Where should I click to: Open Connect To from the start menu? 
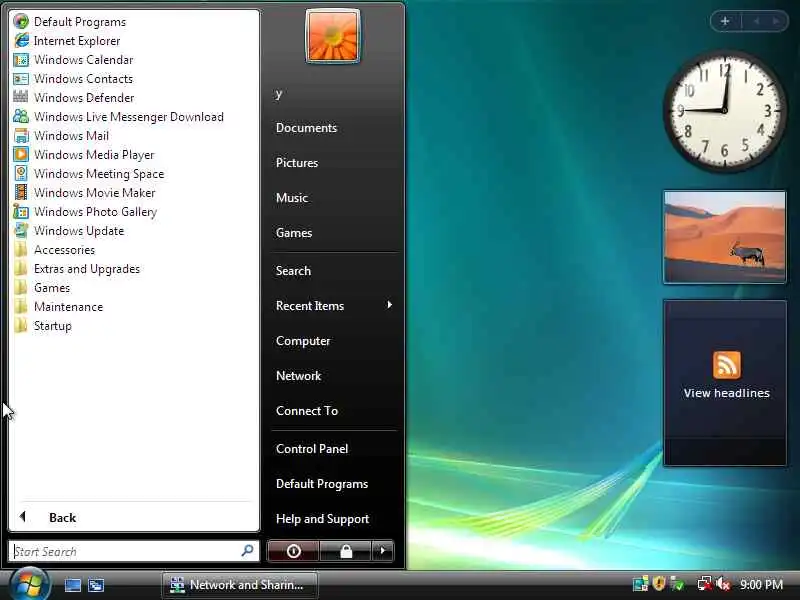pyautogui.click(x=307, y=411)
